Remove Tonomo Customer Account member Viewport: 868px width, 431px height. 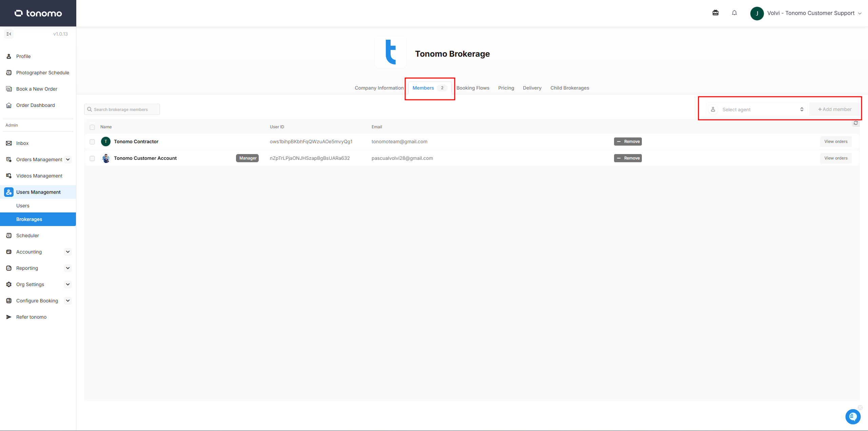click(x=628, y=158)
